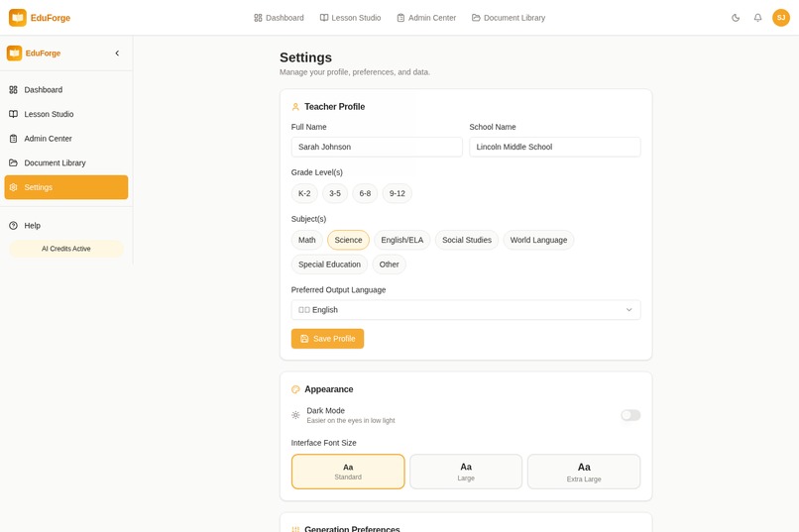Choose Large interface font size

point(466,472)
